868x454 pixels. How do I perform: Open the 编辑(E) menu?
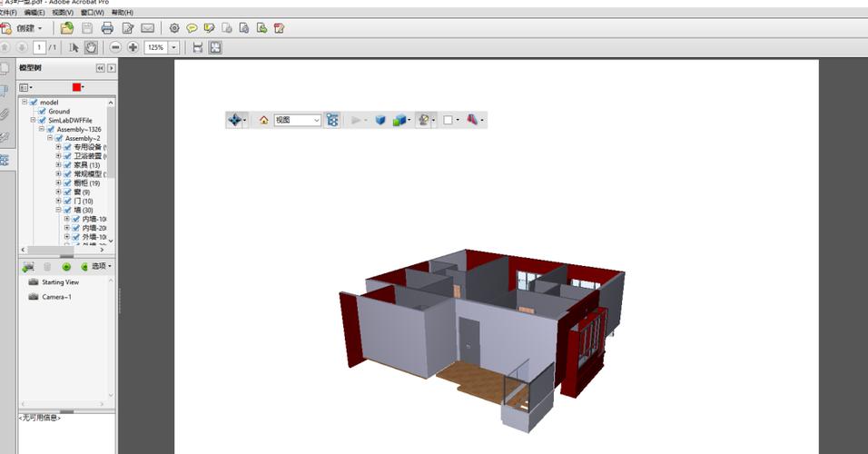35,12
